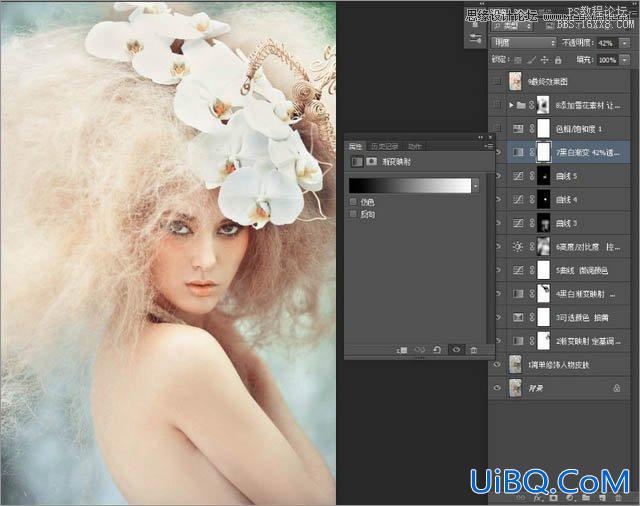This screenshot has width=640, height=506.
Task: Click mask link chain of 曲线 3 layer
Action: point(531,223)
